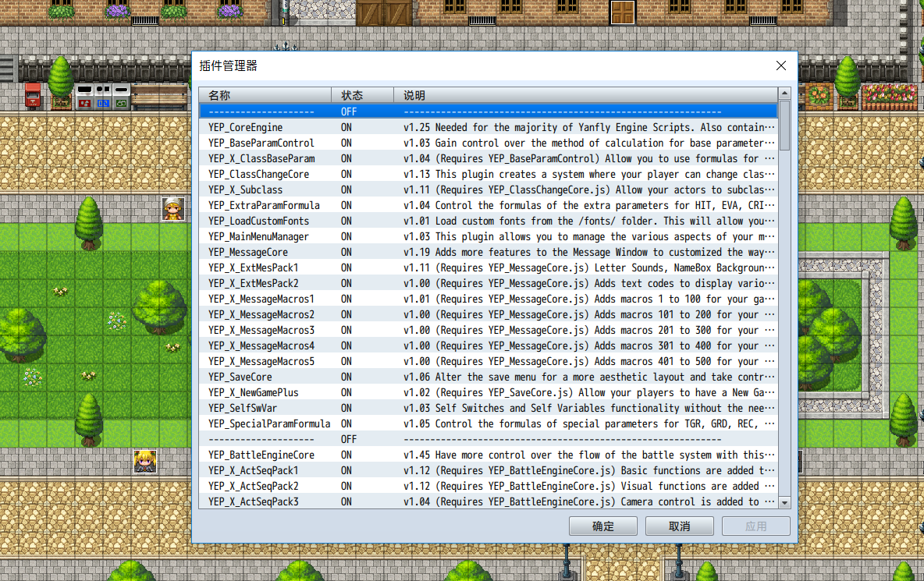The image size is (924, 581).
Task: Pick the YEP_X_NewGamePlus entry
Action: click(x=489, y=392)
